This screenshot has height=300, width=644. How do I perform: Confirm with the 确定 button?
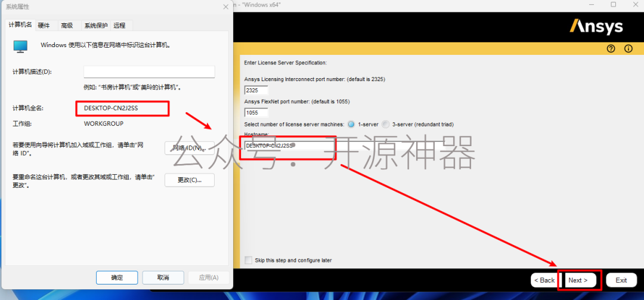coord(117,277)
